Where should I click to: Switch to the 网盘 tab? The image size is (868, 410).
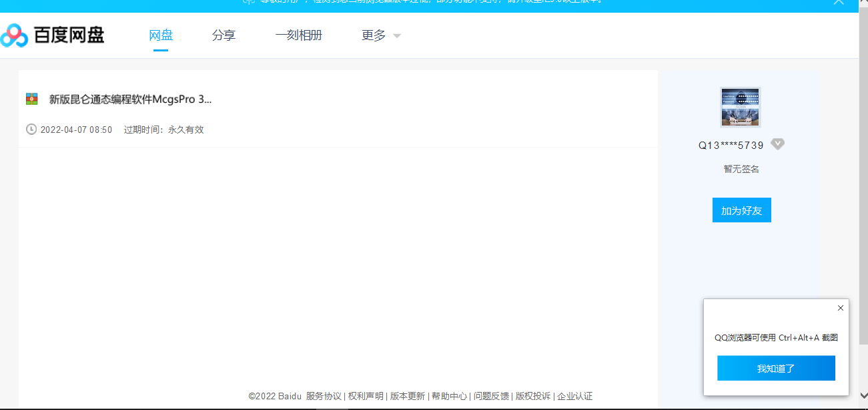click(161, 36)
